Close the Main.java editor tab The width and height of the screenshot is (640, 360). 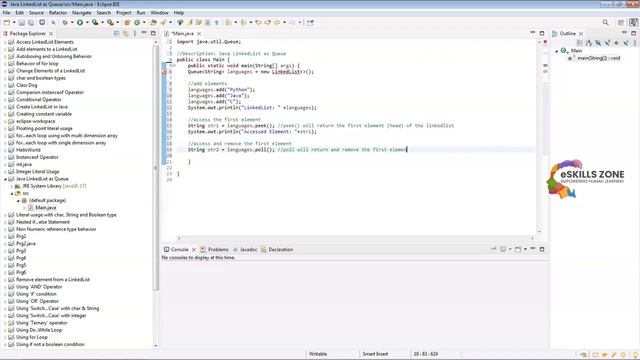[199, 33]
